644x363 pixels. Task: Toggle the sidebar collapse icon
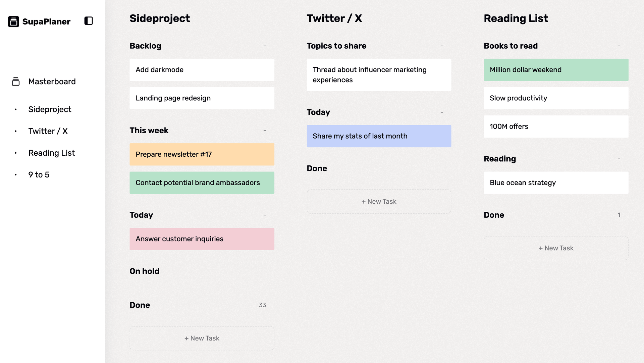(x=89, y=21)
